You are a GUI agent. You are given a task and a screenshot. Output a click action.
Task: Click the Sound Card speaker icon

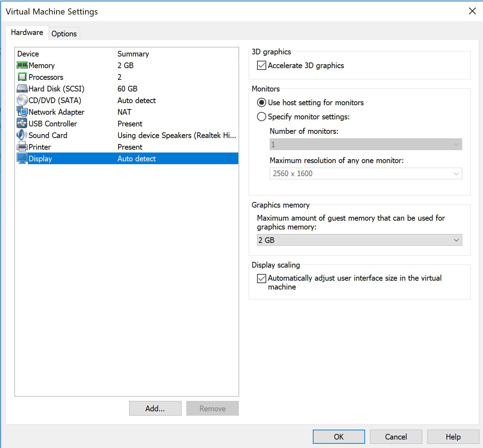click(x=22, y=135)
